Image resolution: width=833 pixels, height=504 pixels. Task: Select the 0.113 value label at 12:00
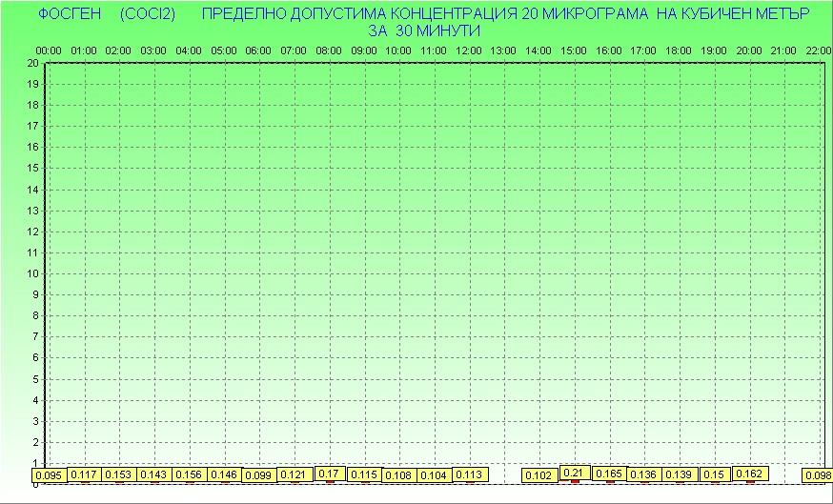(469, 474)
